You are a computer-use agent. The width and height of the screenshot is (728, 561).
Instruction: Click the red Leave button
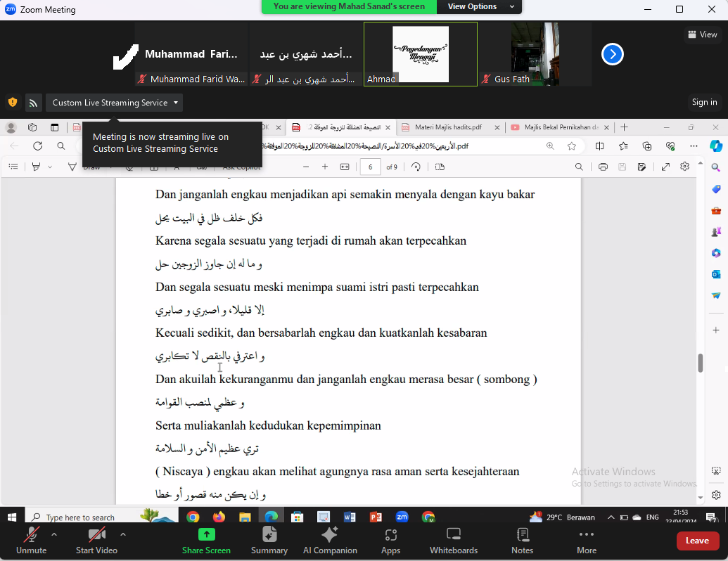[697, 541]
